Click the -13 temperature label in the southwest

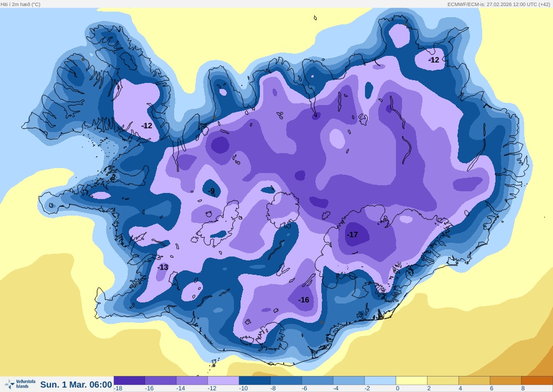[163, 267]
